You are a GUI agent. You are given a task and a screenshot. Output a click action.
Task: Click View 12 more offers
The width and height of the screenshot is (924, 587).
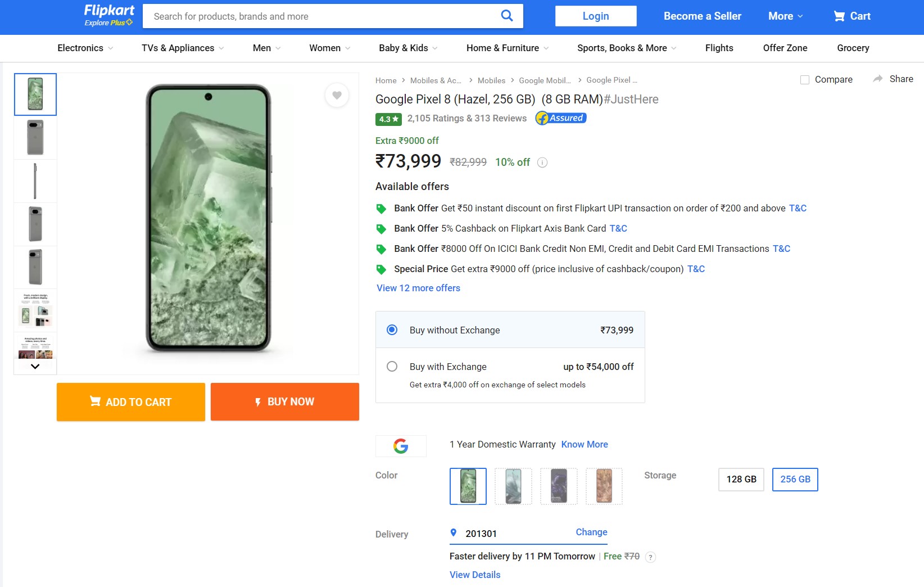point(418,288)
